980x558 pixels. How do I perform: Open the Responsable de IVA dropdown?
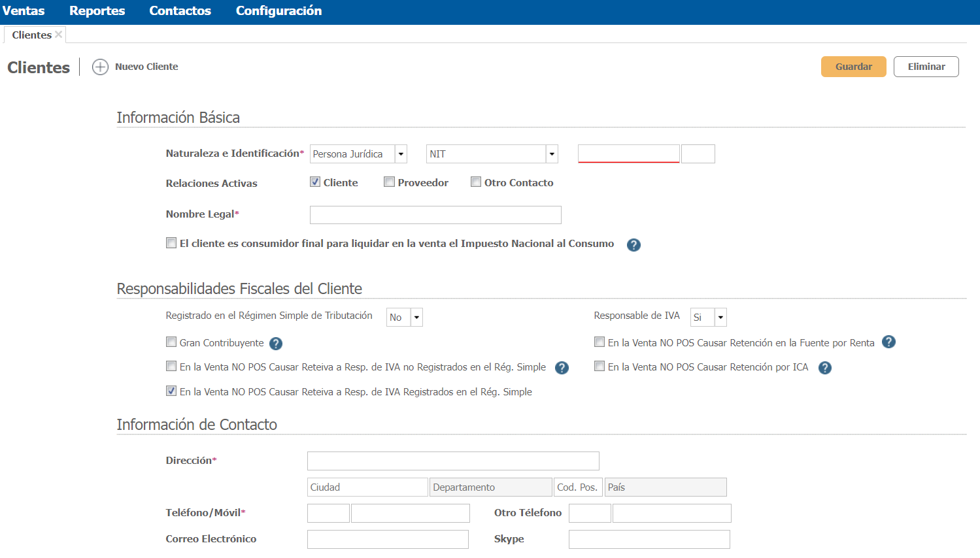click(x=720, y=318)
